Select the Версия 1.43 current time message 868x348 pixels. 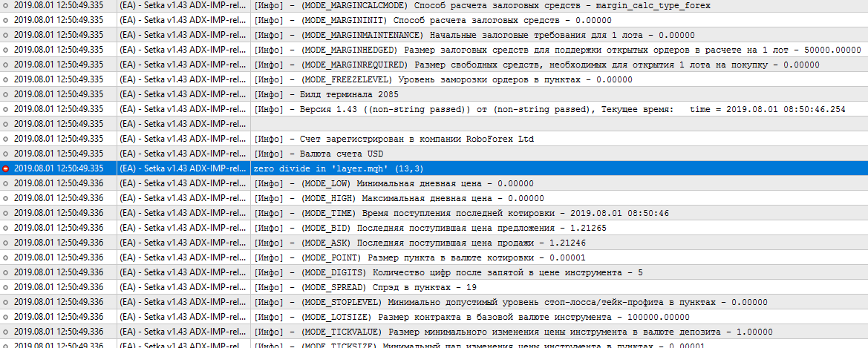point(549,110)
